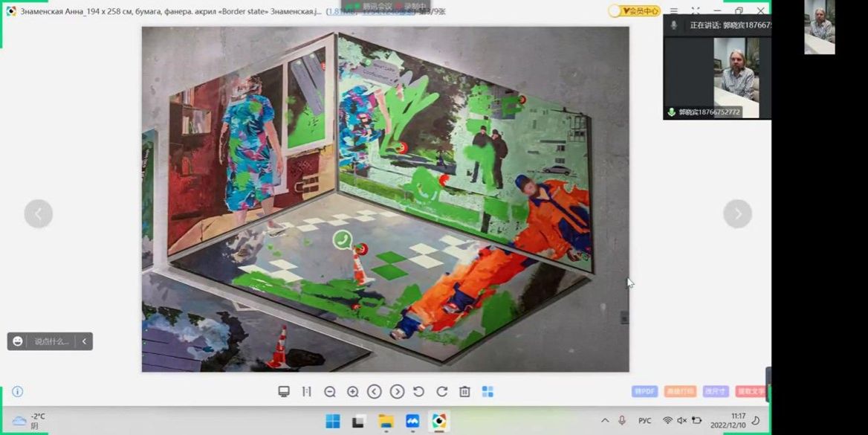Click the red 提取文字 button

coord(751,391)
